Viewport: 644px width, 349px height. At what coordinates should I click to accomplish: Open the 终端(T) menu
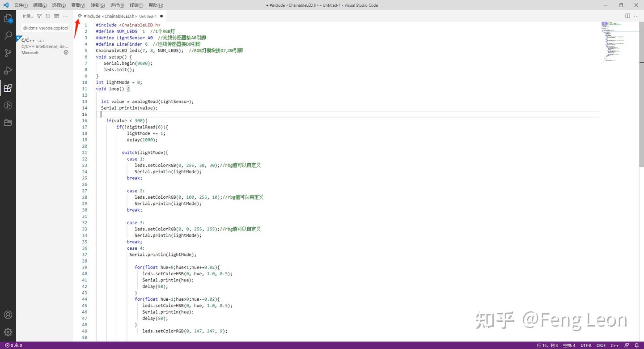coord(136,5)
